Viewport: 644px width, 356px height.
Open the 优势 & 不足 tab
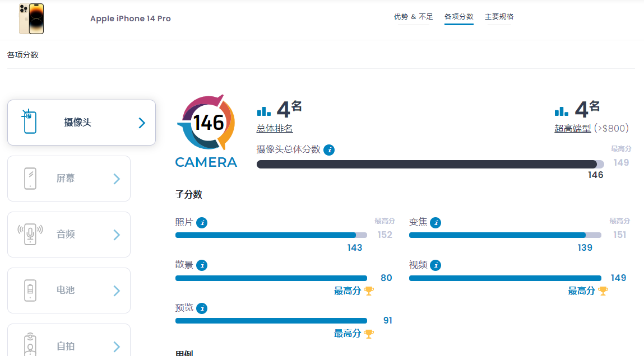pyautogui.click(x=413, y=17)
